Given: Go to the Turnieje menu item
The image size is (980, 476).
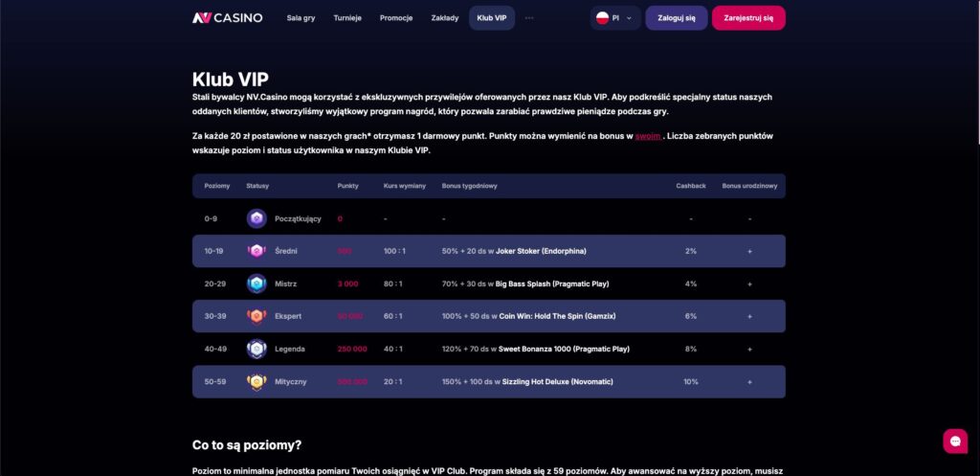Looking at the screenshot, I should pos(347,18).
